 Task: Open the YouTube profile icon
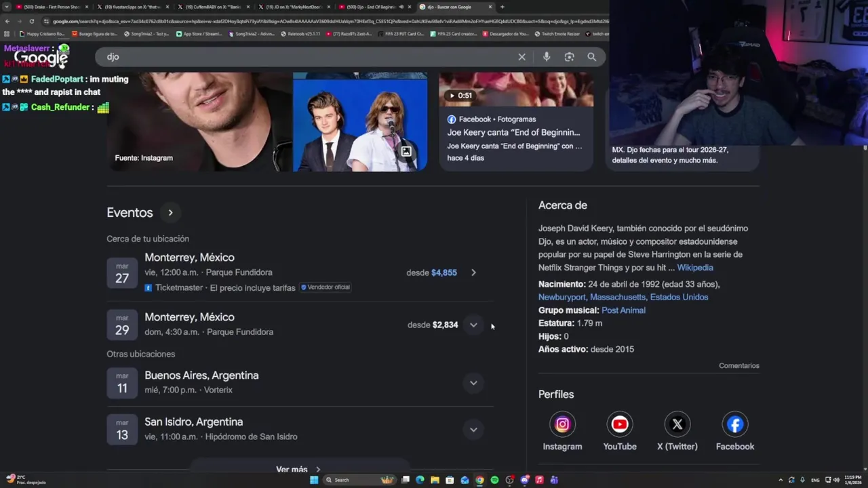(620, 424)
